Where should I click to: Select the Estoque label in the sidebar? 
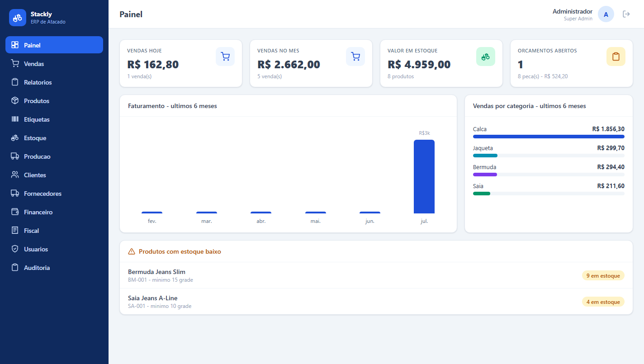pos(35,138)
